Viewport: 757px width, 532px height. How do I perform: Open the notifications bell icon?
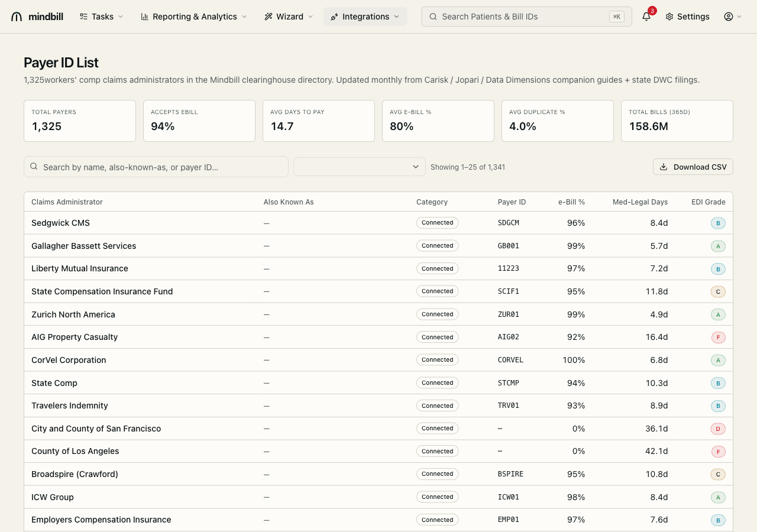(646, 17)
